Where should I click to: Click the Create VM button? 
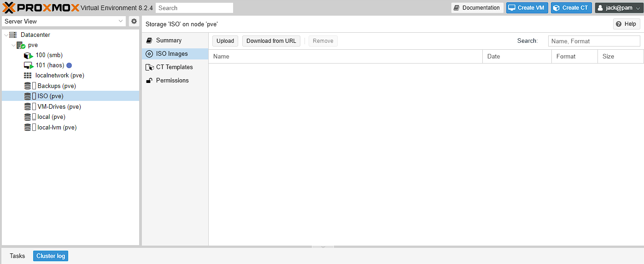[x=527, y=8]
